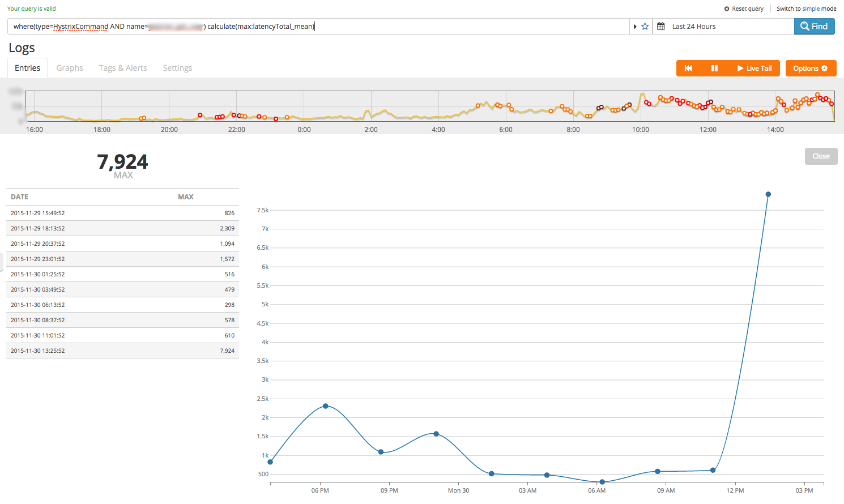Screen dimensions: 844x504
Task: Click the skip-to-start rewind icon
Action: click(x=688, y=69)
